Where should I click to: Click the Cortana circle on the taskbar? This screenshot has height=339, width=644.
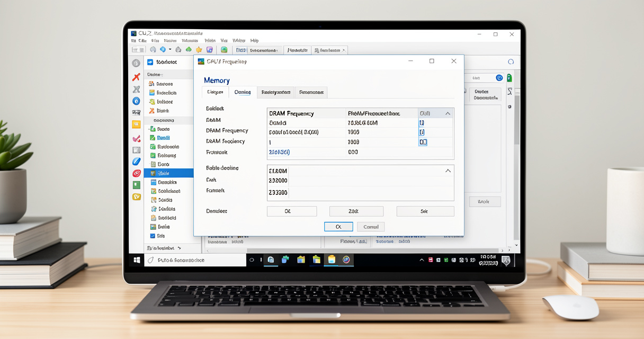point(252,260)
